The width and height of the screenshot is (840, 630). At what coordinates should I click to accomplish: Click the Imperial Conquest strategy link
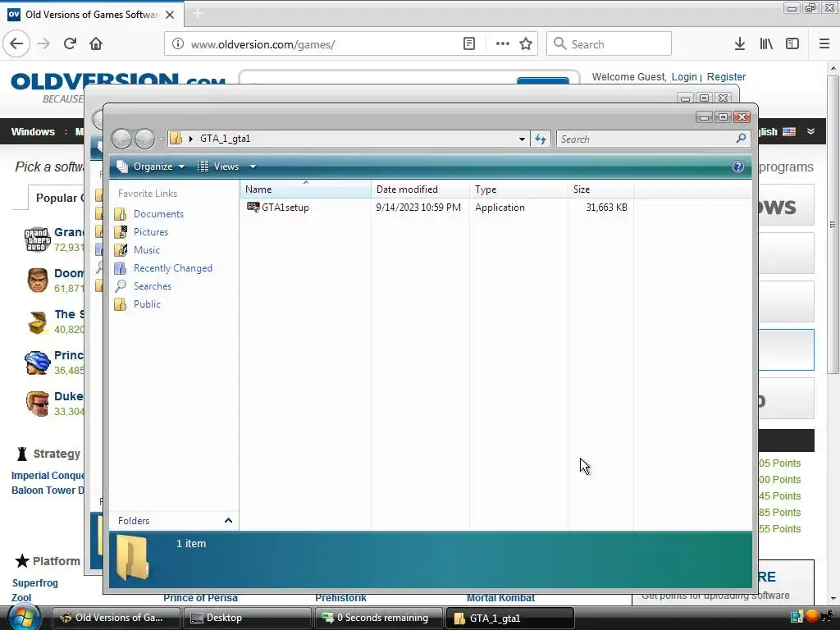point(48,475)
